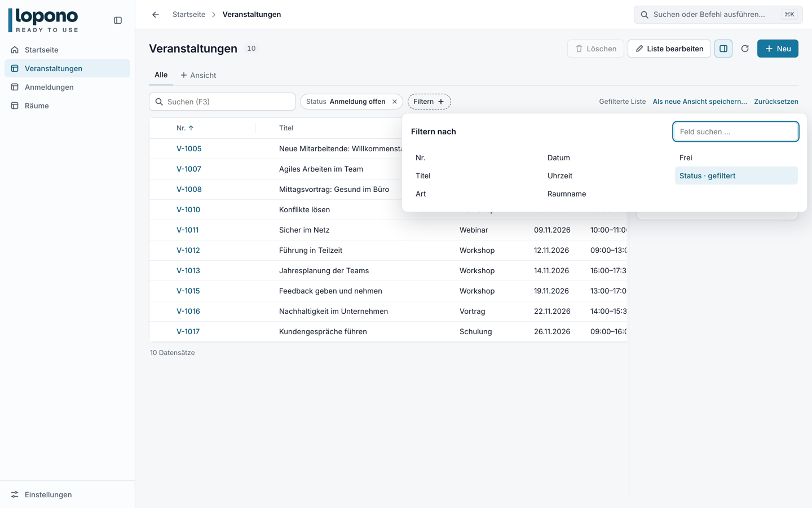The width and height of the screenshot is (812, 508).
Task: Save via Als neue Ansicht speichern
Action: (700, 102)
